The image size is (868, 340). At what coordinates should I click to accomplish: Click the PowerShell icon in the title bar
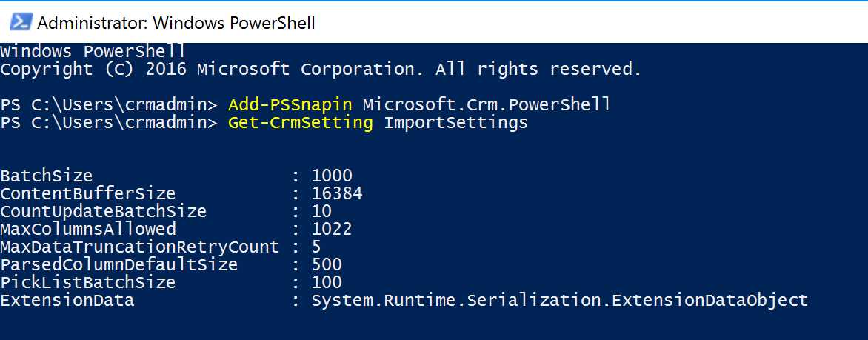coord(20,22)
